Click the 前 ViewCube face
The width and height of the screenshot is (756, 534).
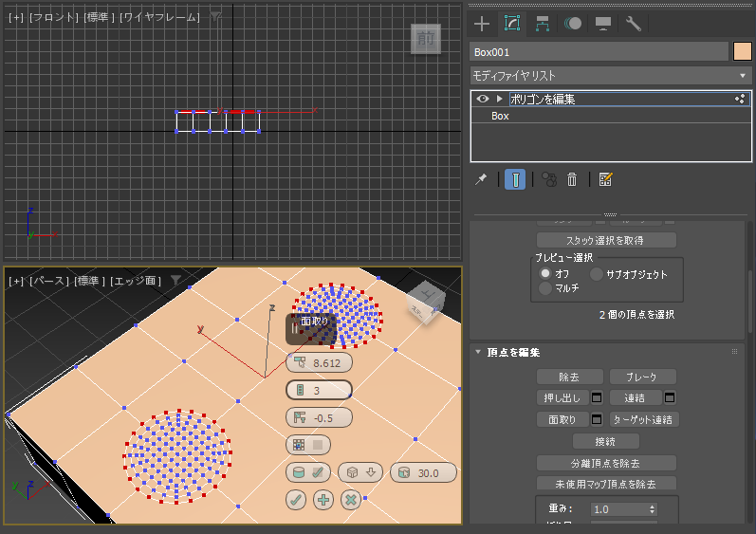[x=426, y=39]
